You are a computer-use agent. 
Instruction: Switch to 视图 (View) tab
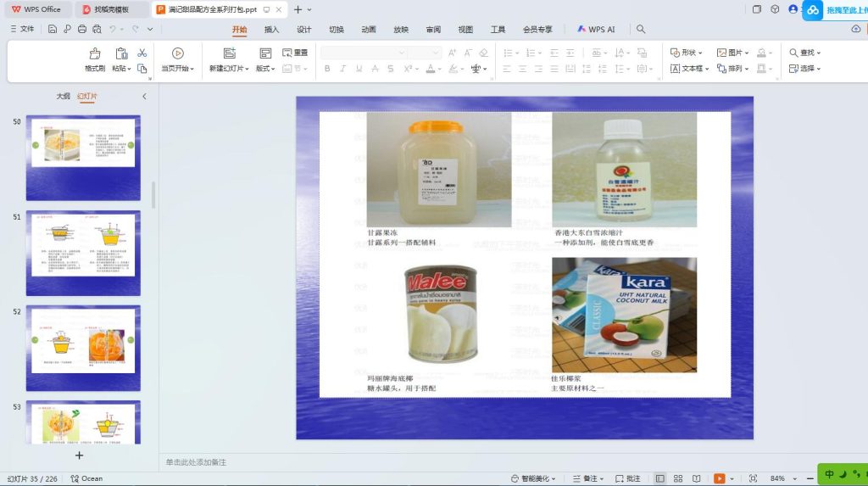pyautogui.click(x=465, y=30)
